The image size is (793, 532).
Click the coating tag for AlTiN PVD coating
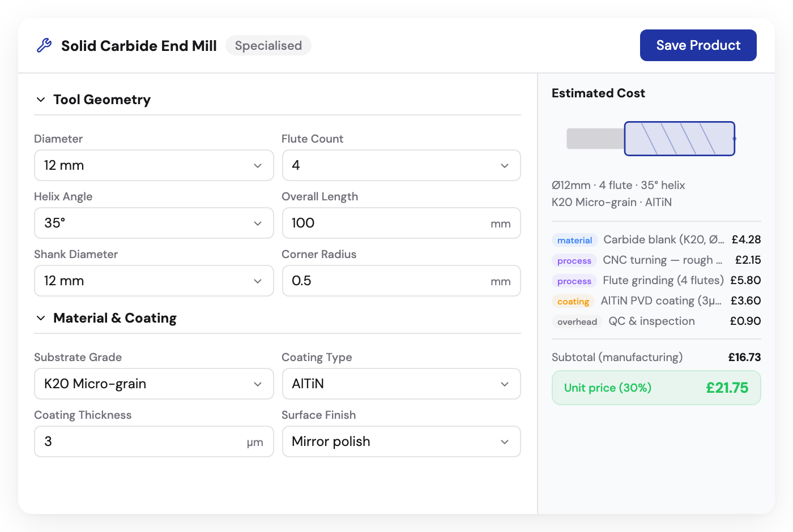point(573,301)
